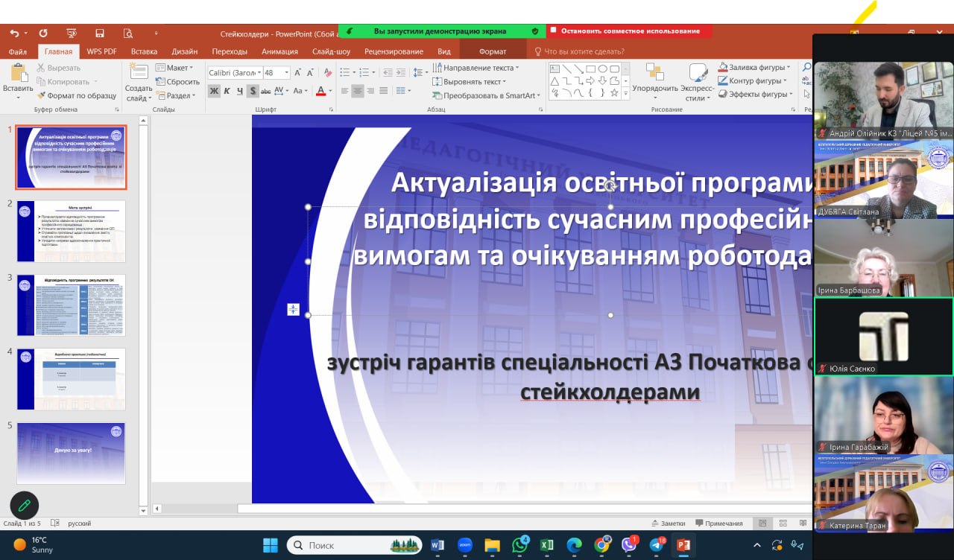954x560 pixels.
Task: Click the Save icon in quick access toolbar
Action: pos(99,34)
